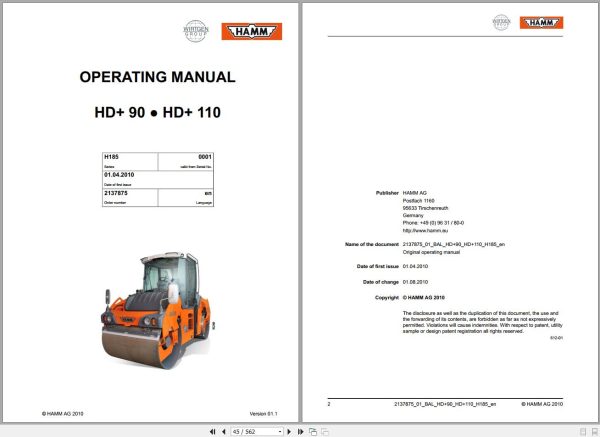
Task: Click the rightmost page layout icon in status bar
Action: [595, 432]
